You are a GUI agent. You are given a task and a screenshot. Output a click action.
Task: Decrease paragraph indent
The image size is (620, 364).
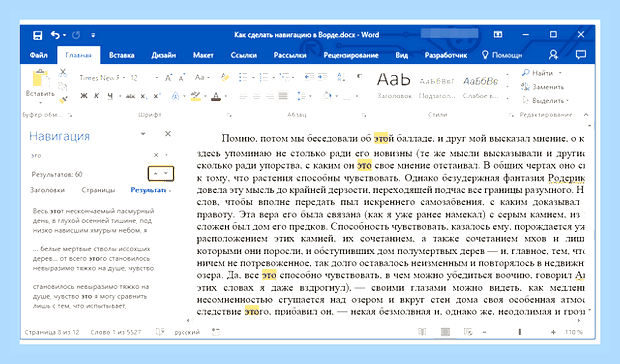click(x=309, y=77)
